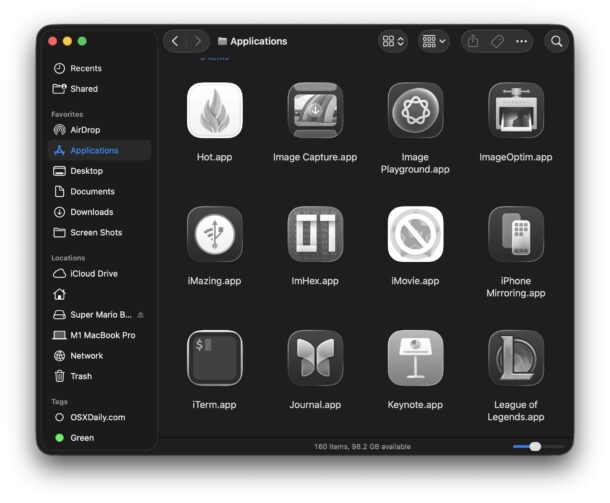This screenshot has height=503, width=610.
Task: Open the icon view switcher dropdown
Action: coord(393,41)
